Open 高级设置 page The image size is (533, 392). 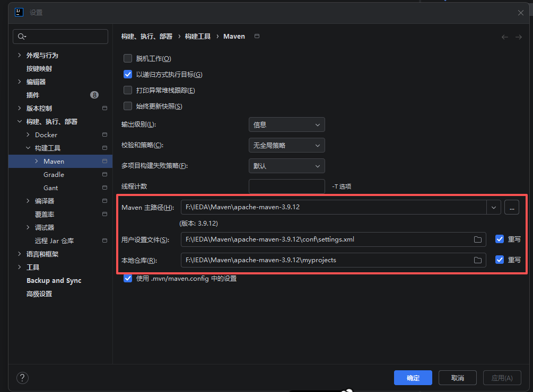[x=39, y=294]
